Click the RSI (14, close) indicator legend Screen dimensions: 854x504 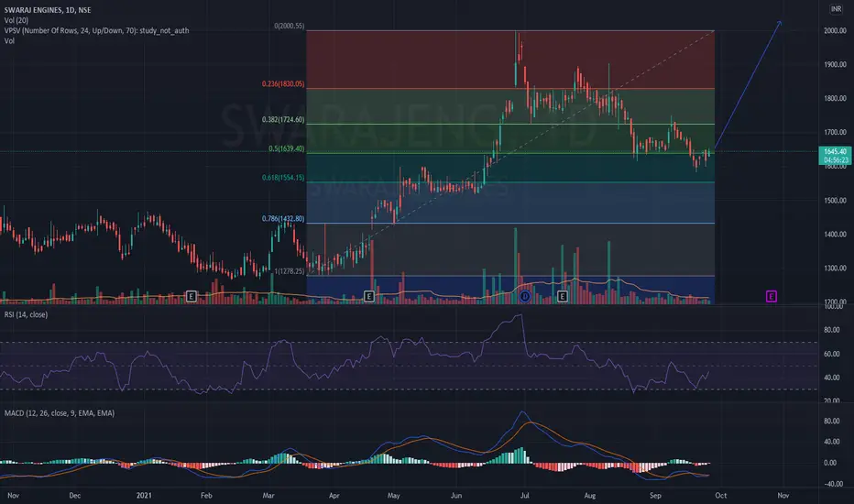[x=26, y=314]
